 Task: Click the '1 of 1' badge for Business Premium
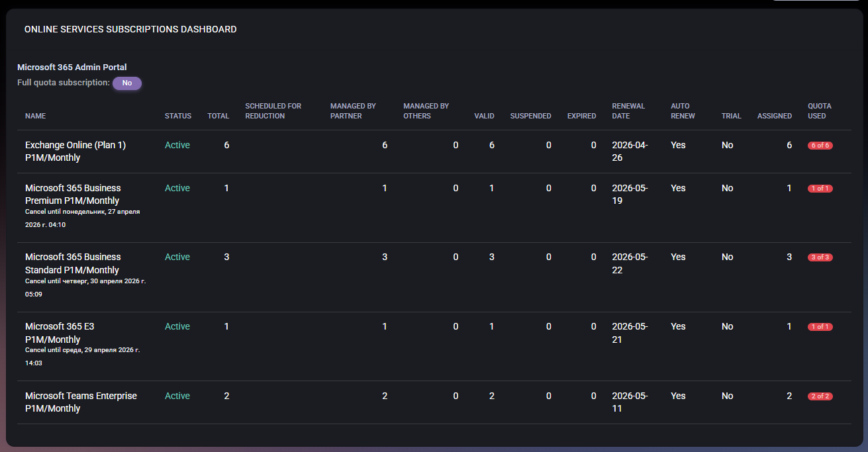tap(820, 188)
